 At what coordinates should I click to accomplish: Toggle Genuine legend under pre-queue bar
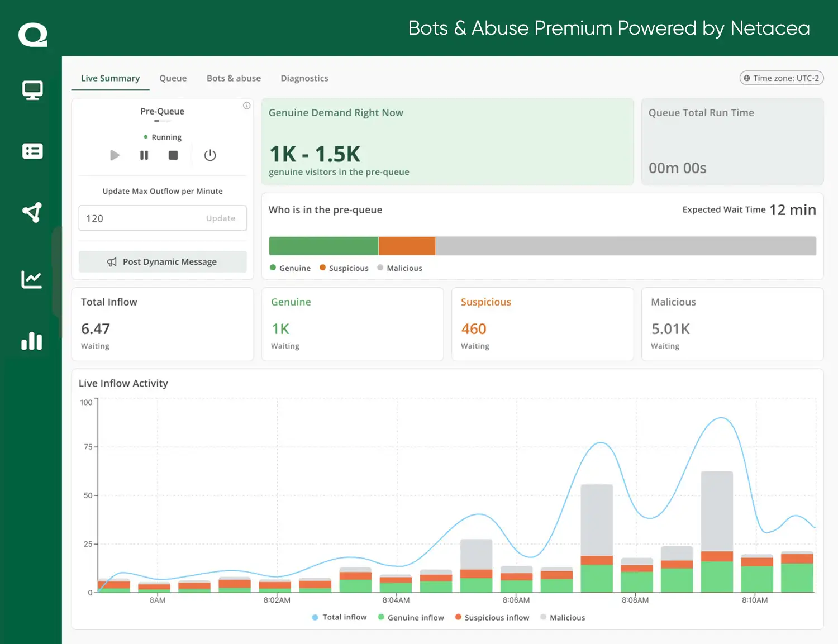[290, 268]
